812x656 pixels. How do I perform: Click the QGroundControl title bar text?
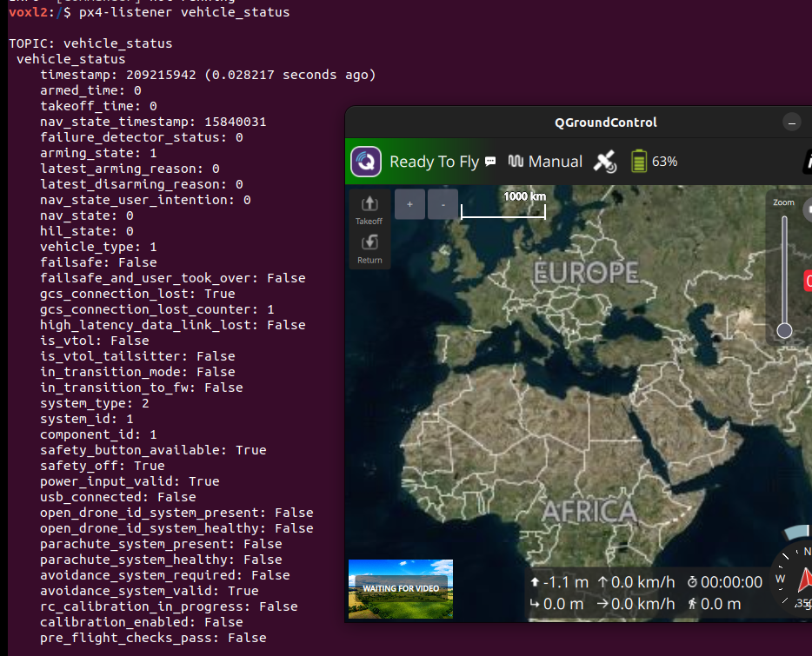(x=605, y=123)
